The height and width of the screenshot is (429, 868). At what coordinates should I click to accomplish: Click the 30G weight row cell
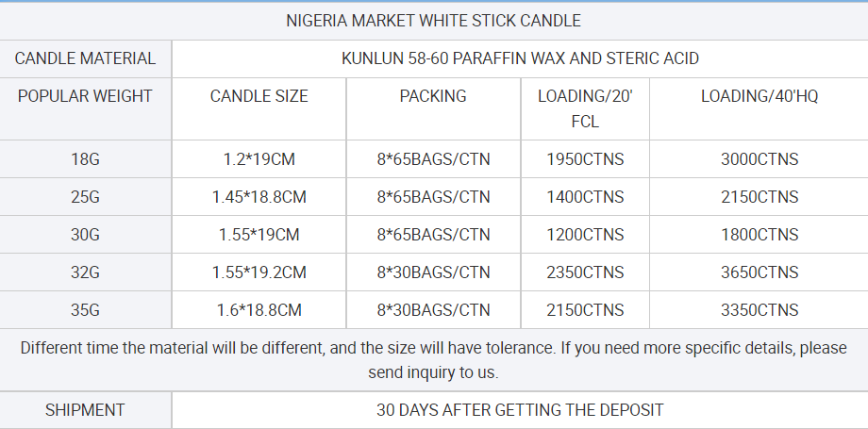(x=85, y=235)
